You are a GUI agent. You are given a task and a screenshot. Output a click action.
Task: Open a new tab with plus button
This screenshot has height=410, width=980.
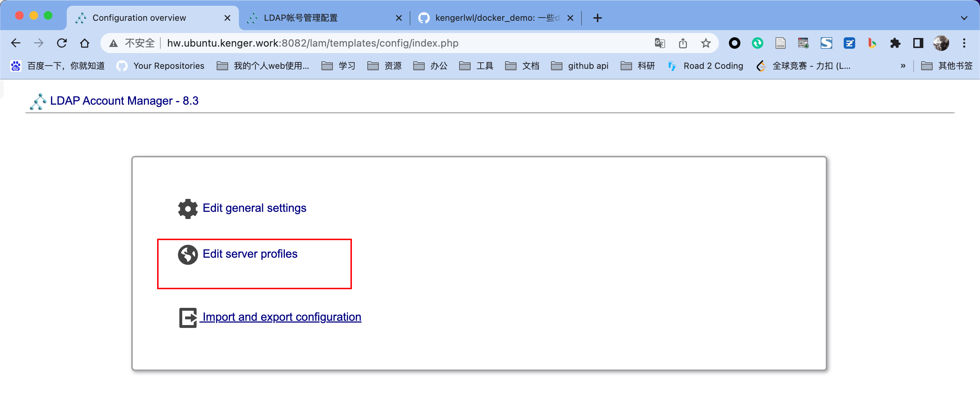(597, 18)
